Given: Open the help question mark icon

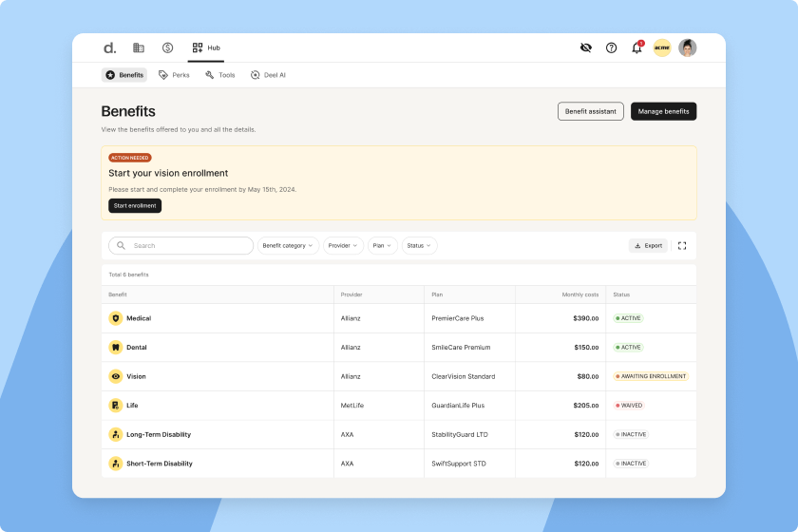Looking at the screenshot, I should [611, 47].
